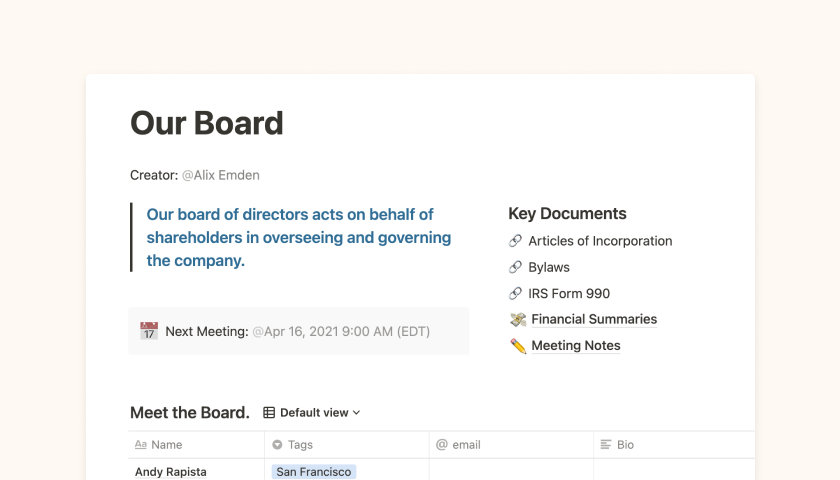Click the pencil icon beside Meeting Notes
The height and width of the screenshot is (480, 840).
click(x=518, y=346)
